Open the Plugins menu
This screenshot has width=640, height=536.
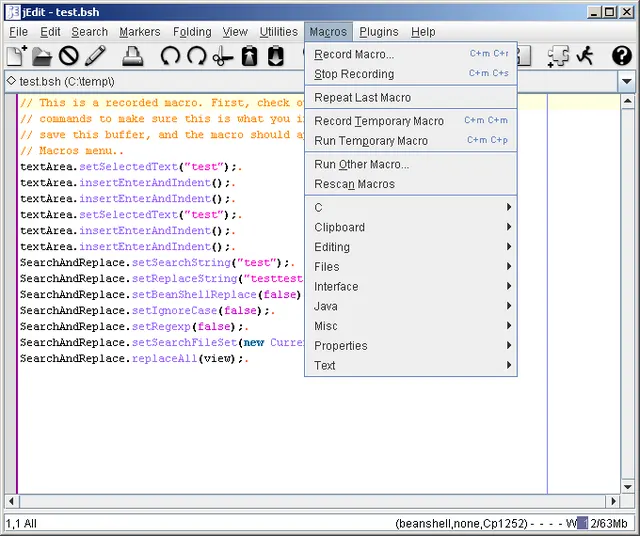pos(379,32)
